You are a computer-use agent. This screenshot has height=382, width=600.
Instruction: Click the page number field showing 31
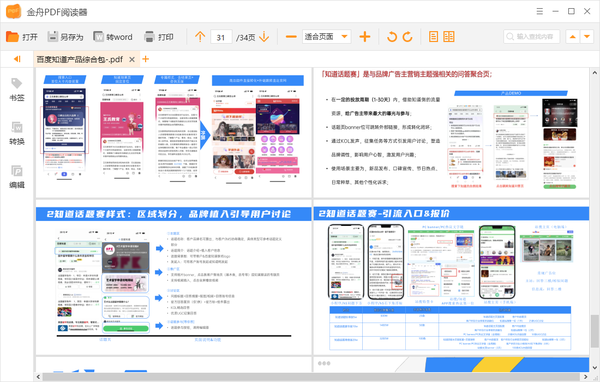click(221, 37)
